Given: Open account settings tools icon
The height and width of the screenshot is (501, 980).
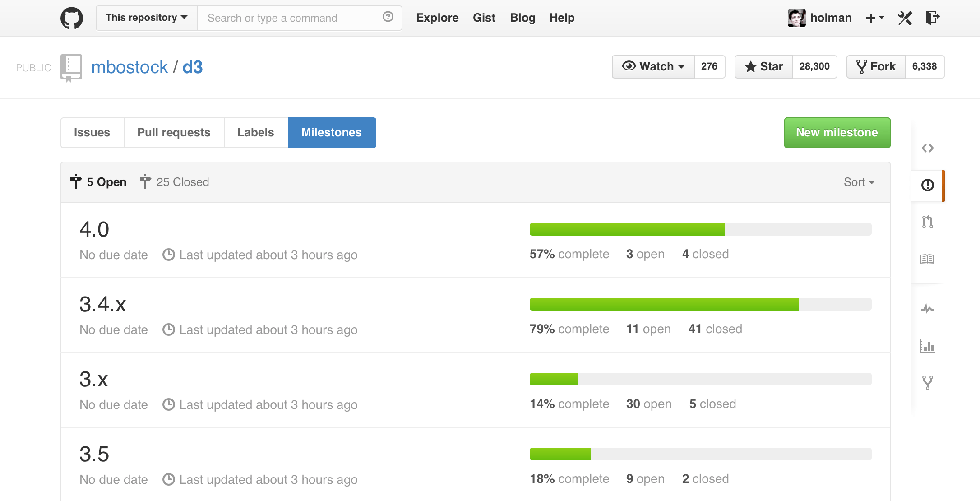Looking at the screenshot, I should [905, 18].
